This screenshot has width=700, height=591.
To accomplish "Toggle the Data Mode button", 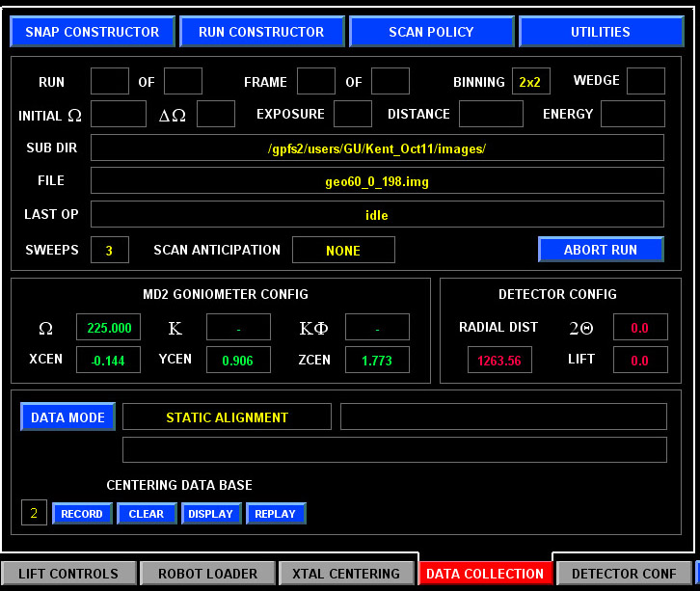I will click(67, 417).
